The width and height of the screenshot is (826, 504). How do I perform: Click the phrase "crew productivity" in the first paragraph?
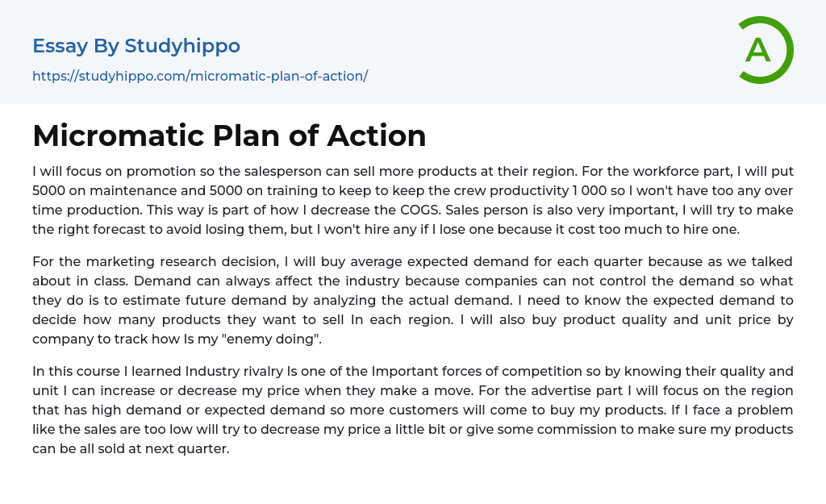tap(485, 191)
